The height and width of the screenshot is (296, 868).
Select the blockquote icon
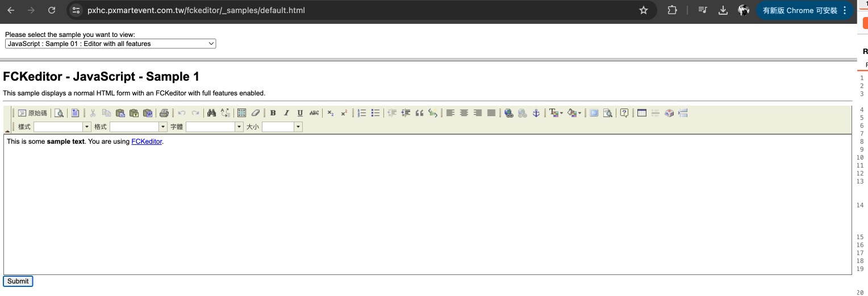[420, 113]
